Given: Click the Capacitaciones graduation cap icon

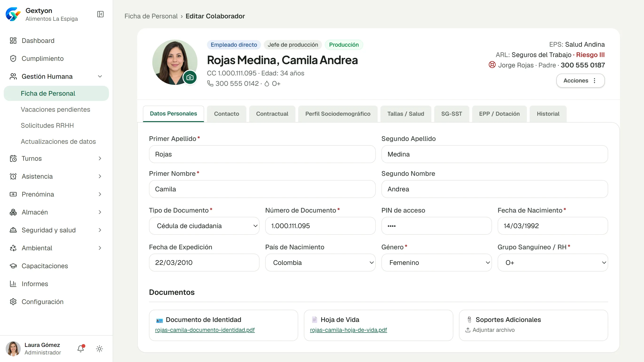Looking at the screenshot, I should pyautogui.click(x=13, y=266).
